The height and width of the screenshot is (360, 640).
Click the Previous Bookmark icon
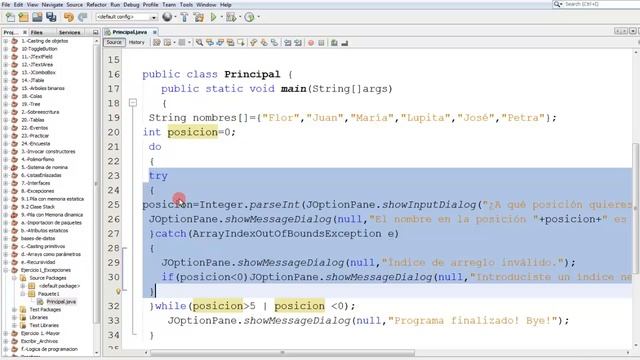[x=253, y=42]
